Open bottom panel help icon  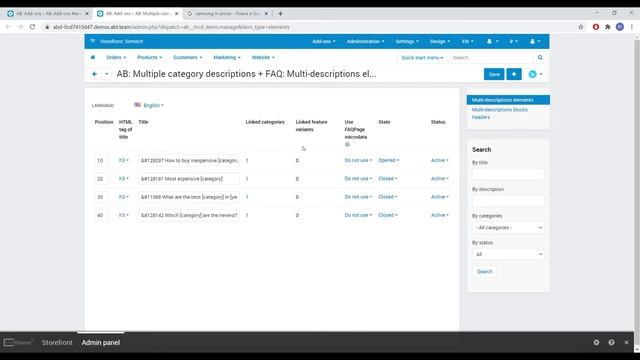[x=611, y=342]
